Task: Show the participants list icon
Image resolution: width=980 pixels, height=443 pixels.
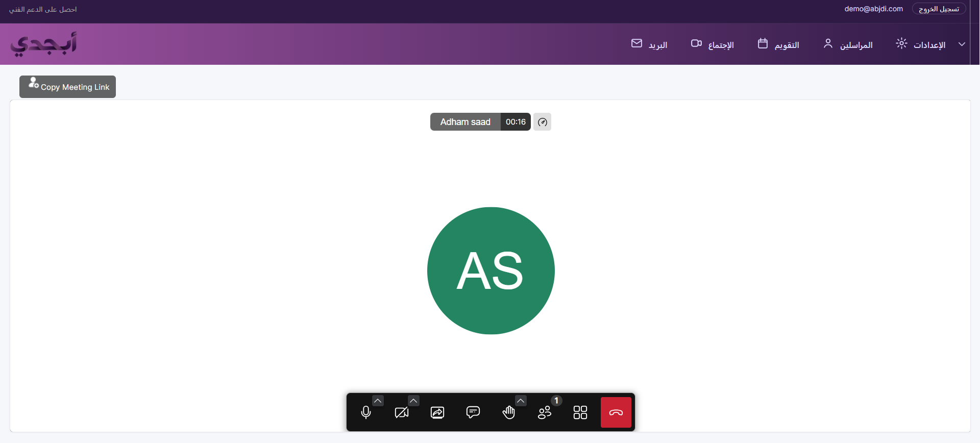Action: click(x=545, y=412)
